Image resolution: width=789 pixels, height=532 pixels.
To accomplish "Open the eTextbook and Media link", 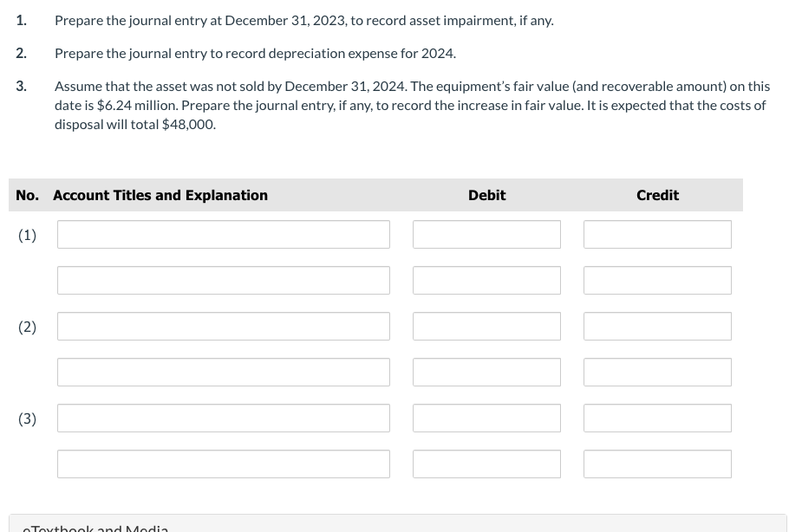I will pos(95,527).
